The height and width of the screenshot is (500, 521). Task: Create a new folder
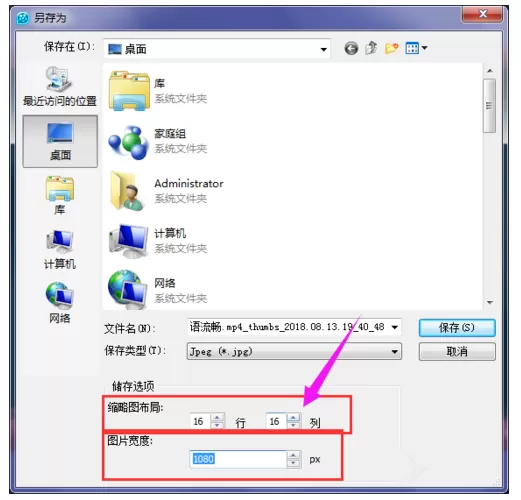click(391, 48)
